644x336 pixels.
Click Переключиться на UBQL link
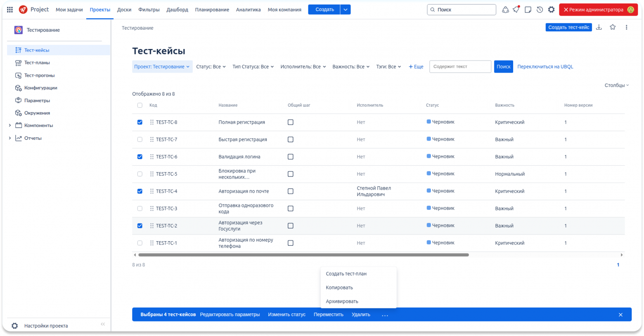click(x=545, y=67)
